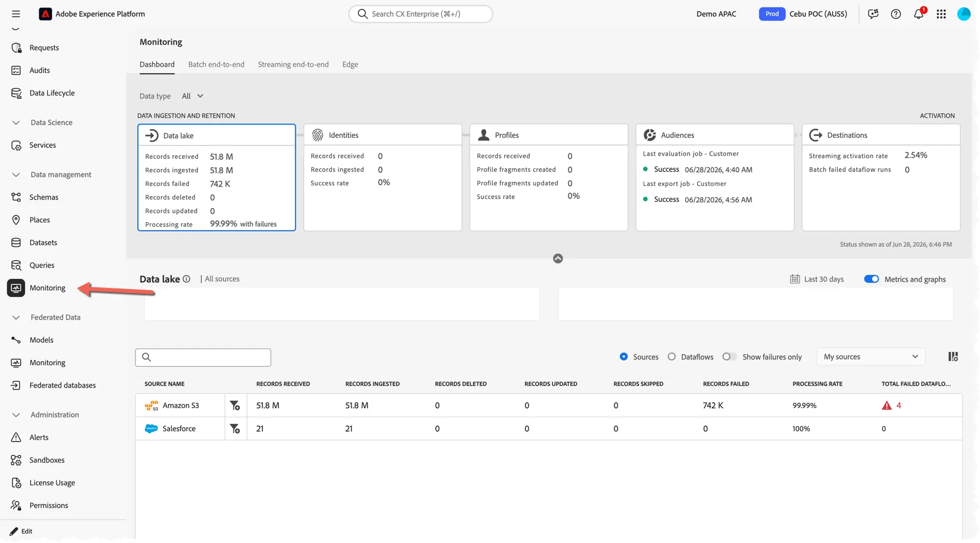Collapse the Data Science section
The height and width of the screenshot is (543, 980).
(16, 122)
